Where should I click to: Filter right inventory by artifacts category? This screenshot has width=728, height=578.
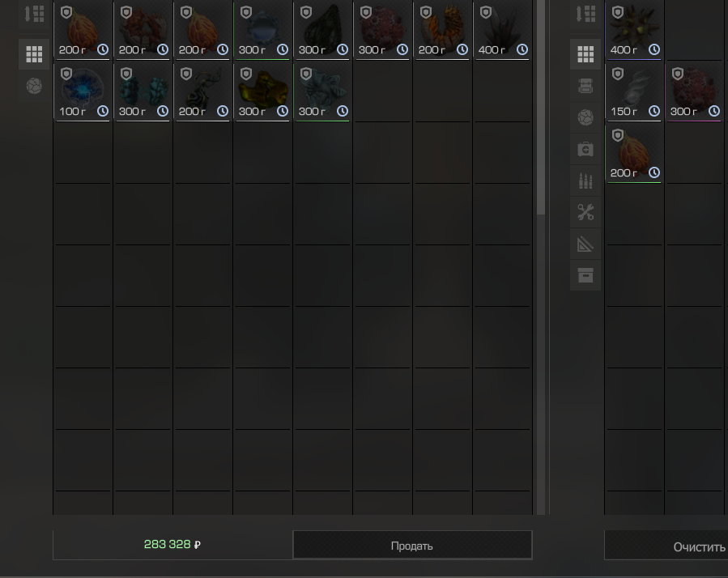click(x=585, y=117)
